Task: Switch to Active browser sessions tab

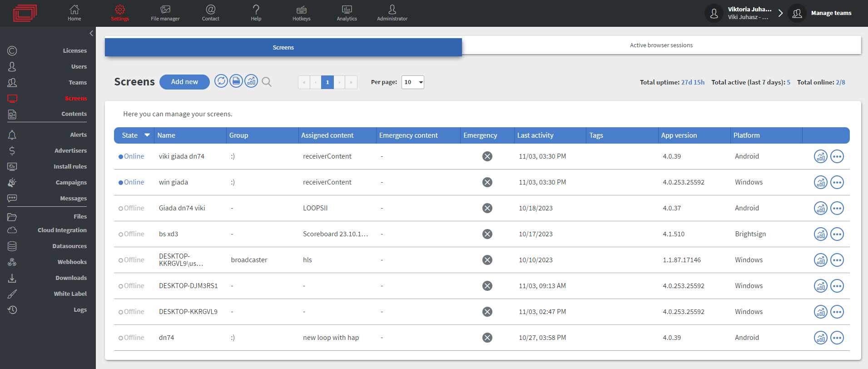Action: (x=661, y=45)
